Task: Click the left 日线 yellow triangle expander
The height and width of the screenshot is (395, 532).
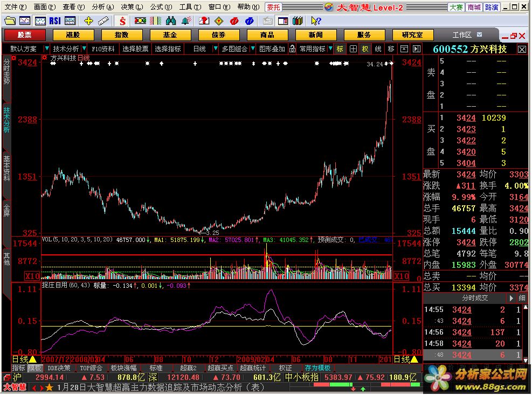Action: click(33, 359)
